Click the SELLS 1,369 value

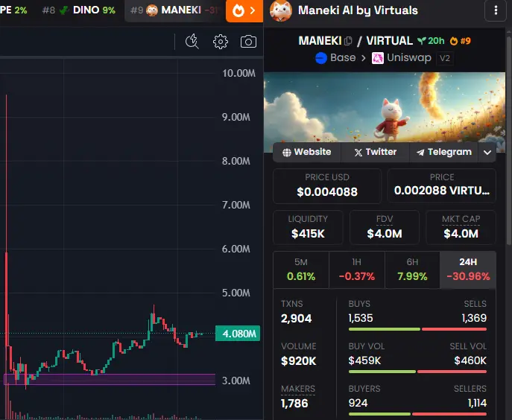coord(474,318)
